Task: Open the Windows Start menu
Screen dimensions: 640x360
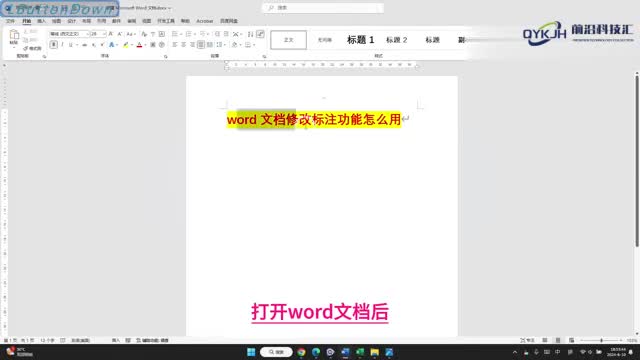Action: pyautogui.click(x=251, y=352)
